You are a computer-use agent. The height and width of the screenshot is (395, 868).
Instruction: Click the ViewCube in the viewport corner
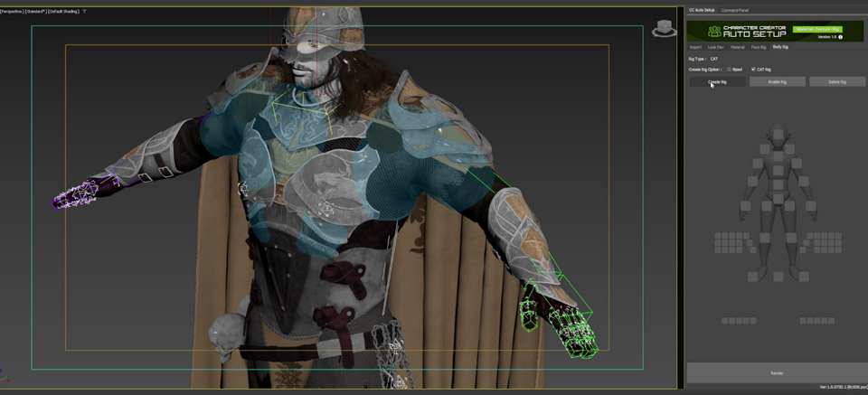tap(665, 28)
